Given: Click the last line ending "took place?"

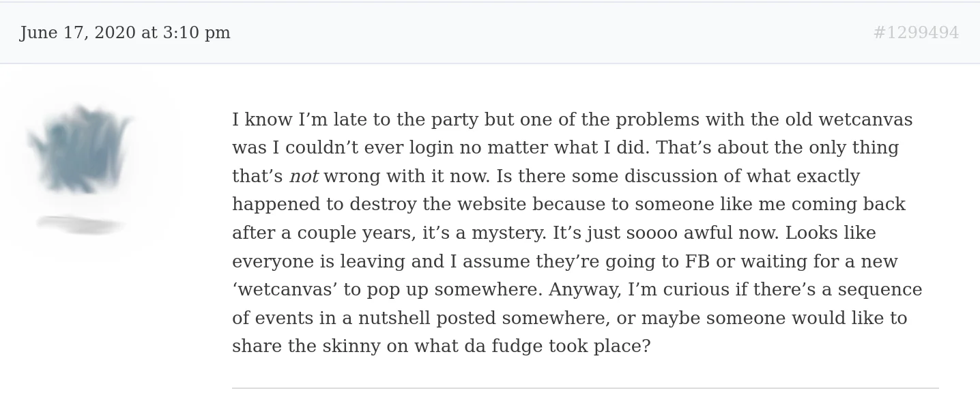Looking at the screenshot, I should [441, 347].
